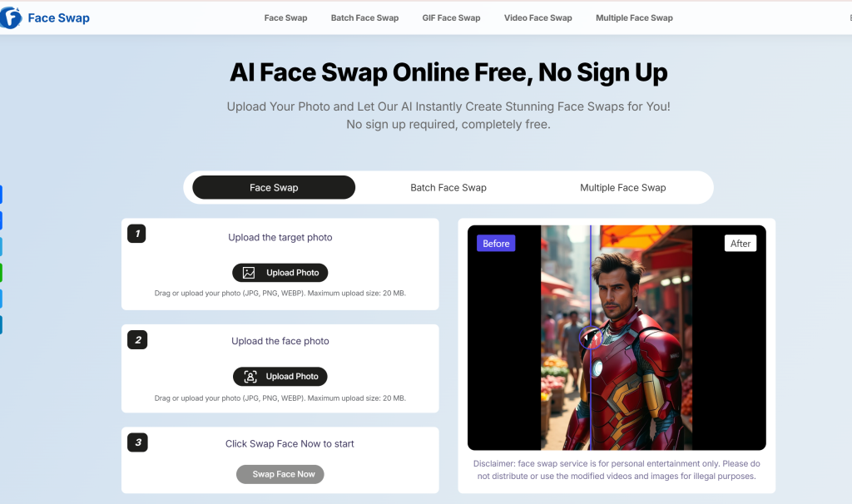Click the step 3 number badge
This screenshot has height=504, width=852.
pyautogui.click(x=137, y=442)
